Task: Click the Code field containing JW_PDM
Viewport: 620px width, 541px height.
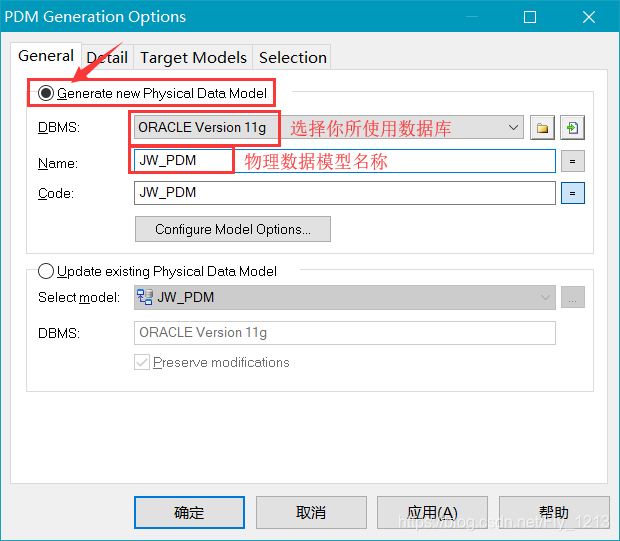Action: 345,193
